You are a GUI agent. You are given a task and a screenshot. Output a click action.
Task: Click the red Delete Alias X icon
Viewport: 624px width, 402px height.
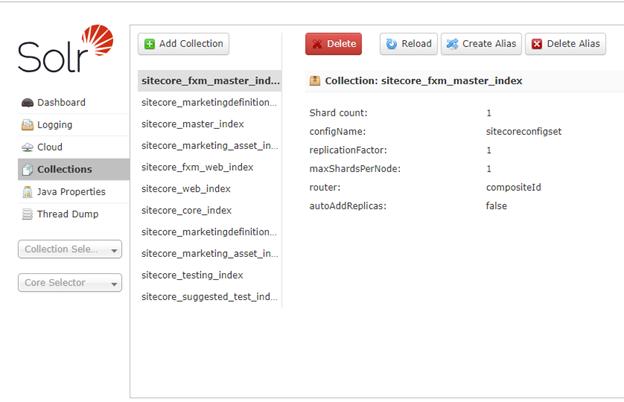tap(537, 44)
